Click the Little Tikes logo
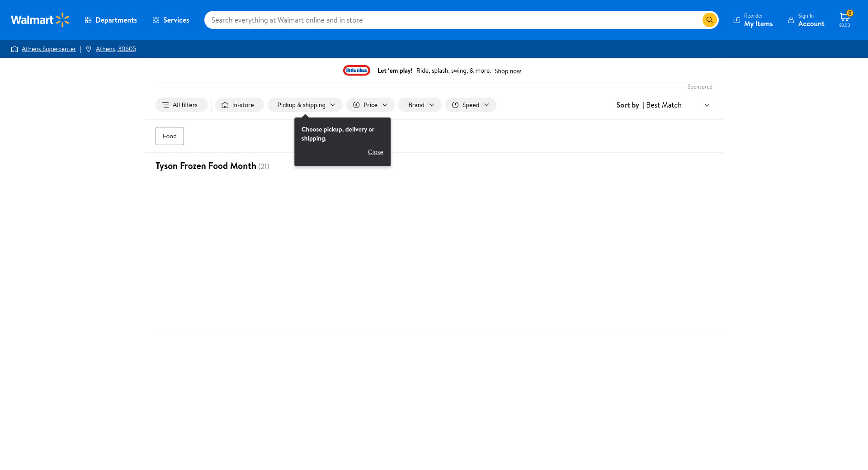868x470 pixels. pyautogui.click(x=357, y=70)
